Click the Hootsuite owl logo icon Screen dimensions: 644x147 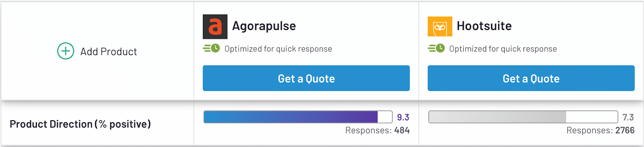click(440, 27)
